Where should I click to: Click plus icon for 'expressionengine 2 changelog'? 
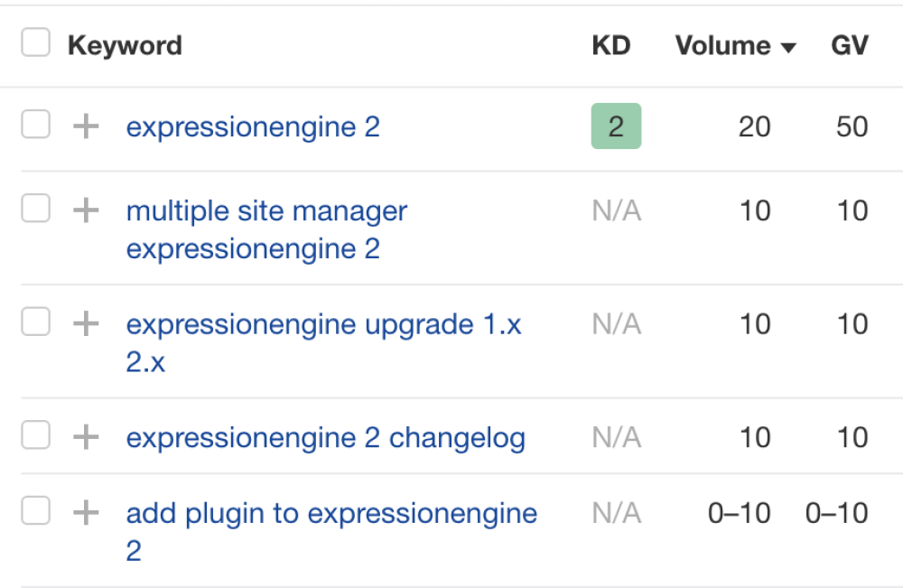tap(86, 438)
